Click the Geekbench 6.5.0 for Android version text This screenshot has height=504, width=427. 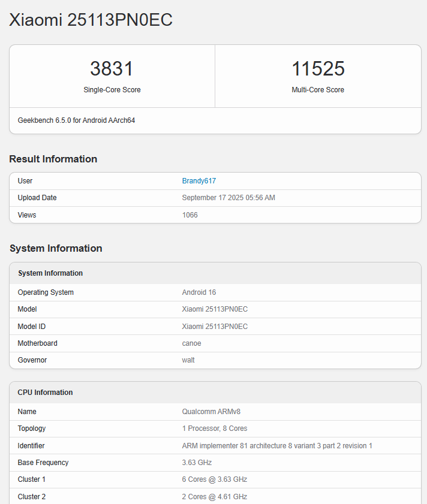tap(76, 120)
